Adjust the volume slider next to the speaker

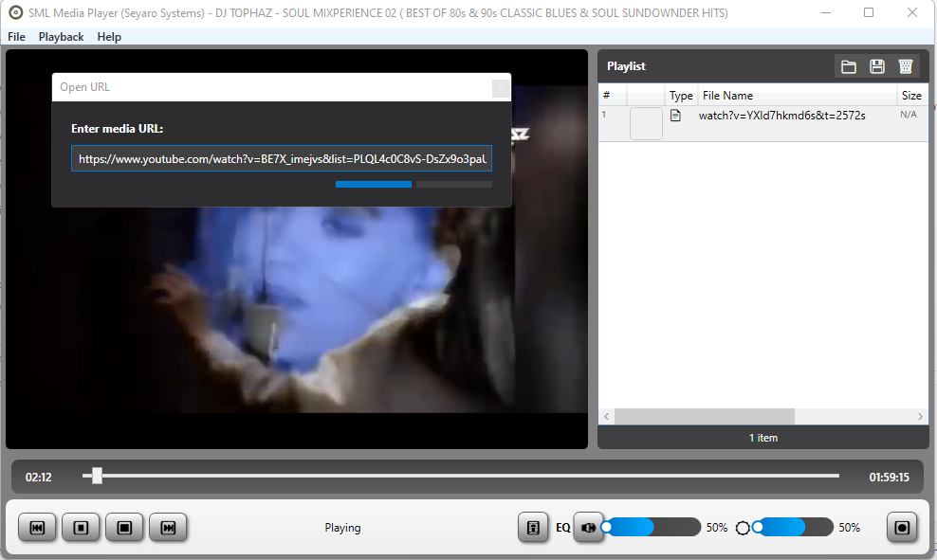point(651,527)
